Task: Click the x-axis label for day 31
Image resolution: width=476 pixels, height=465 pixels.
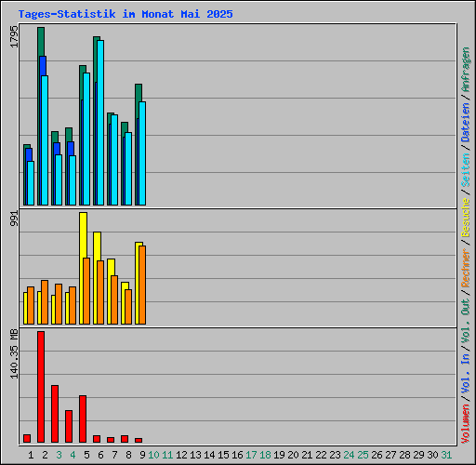Action: coord(446,455)
